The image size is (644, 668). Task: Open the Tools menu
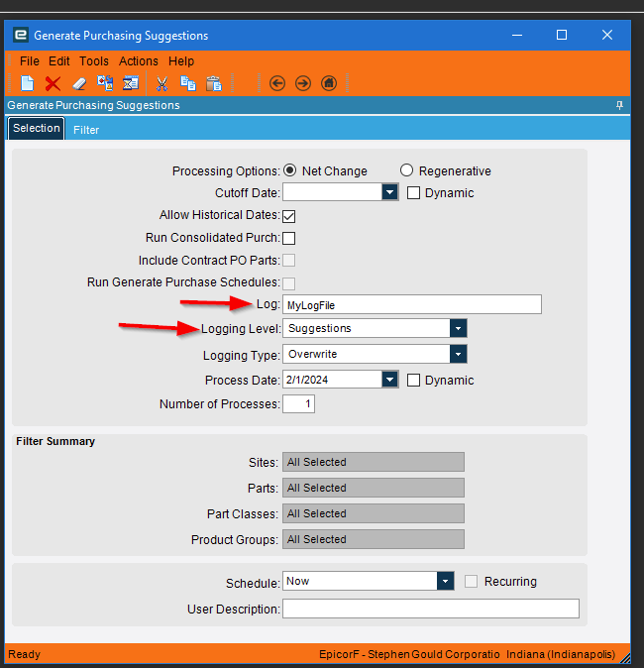pos(94,61)
